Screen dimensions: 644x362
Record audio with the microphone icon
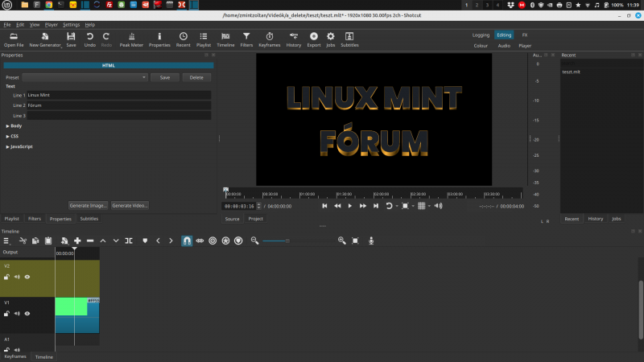pyautogui.click(x=371, y=241)
